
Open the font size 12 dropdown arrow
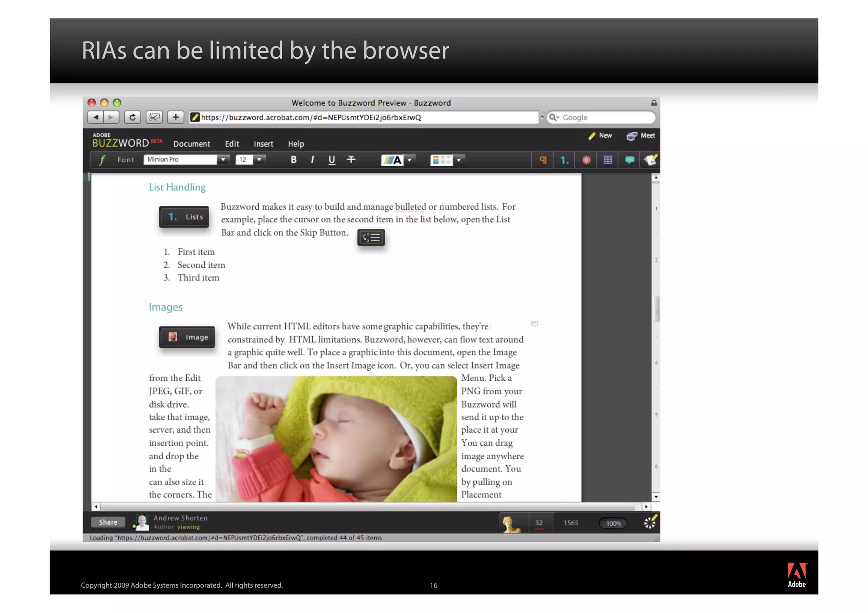coord(259,160)
